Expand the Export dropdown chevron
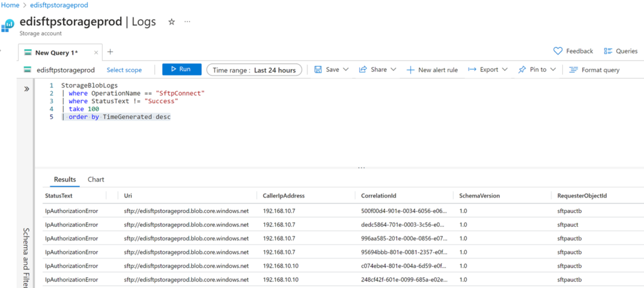This screenshot has height=288, width=644. 505,69
